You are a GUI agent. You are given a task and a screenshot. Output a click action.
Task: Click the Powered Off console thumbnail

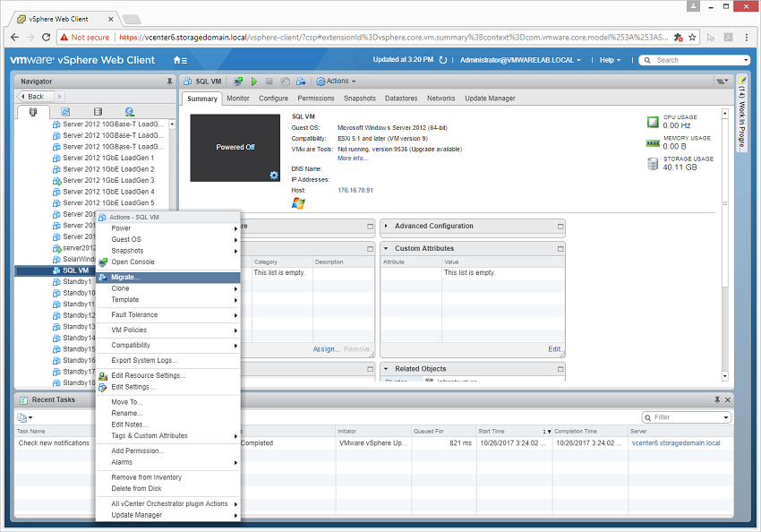point(235,148)
